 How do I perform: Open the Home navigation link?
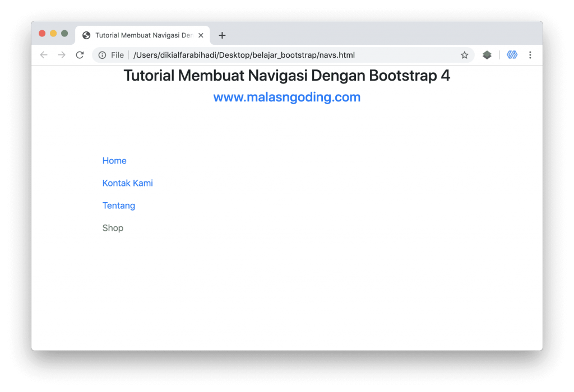[x=114, y=161]
